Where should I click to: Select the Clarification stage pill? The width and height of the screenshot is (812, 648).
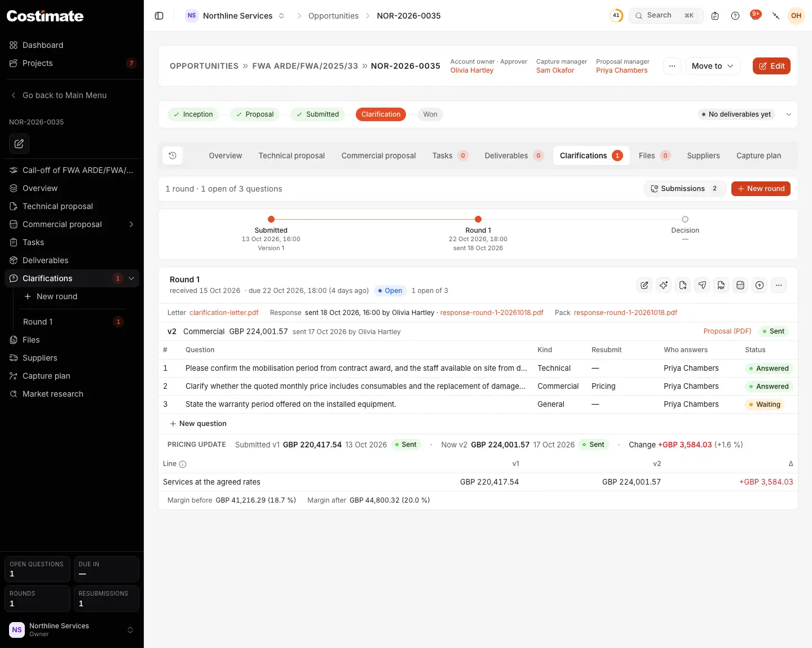click(381, 114)
